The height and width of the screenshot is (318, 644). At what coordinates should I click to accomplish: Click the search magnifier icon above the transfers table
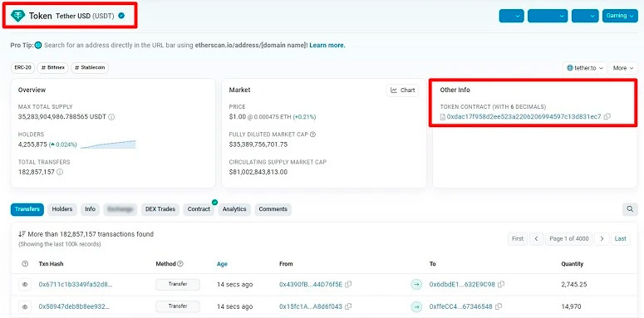pyautogui.click(x=630, y=209)
